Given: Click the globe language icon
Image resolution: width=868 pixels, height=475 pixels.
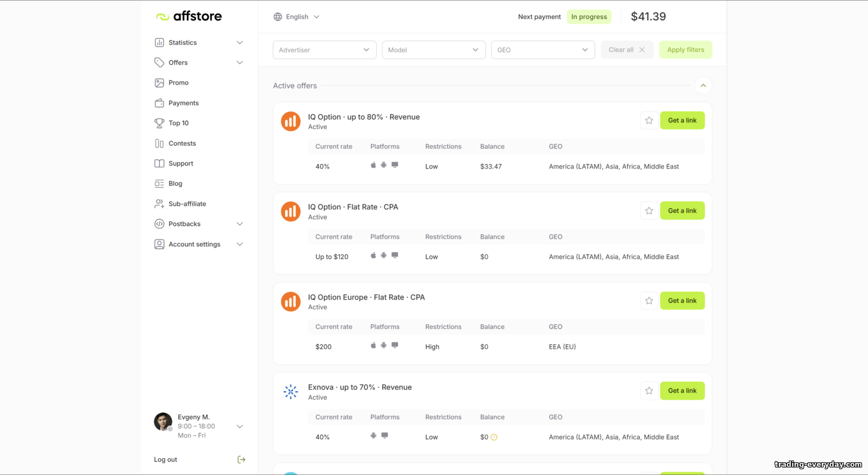Looking at the screenshot, I should click(x=278, y=17).
